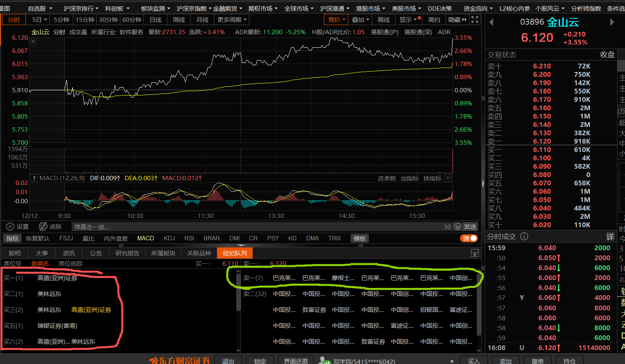Switch to the 关联品种 tab

click(199, 253)
